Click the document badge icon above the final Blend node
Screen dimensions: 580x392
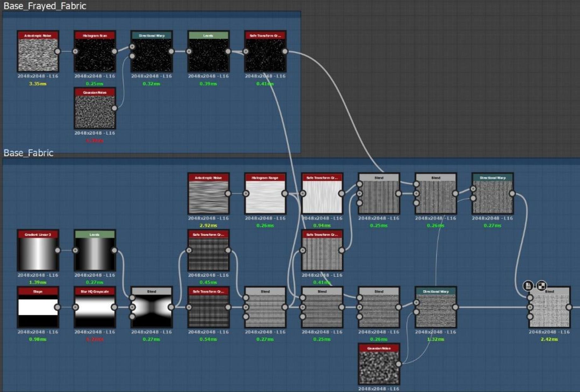coord(528,286)
